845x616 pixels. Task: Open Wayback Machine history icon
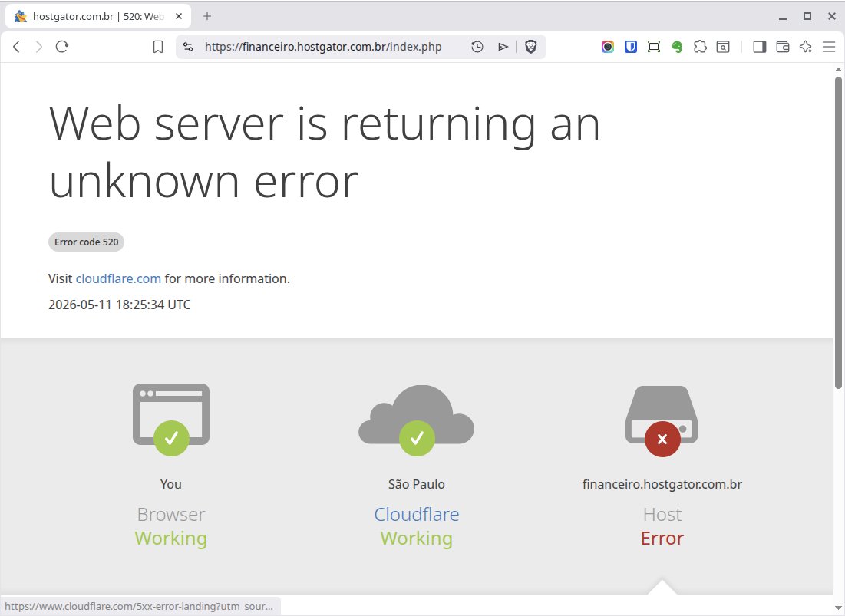477,47
